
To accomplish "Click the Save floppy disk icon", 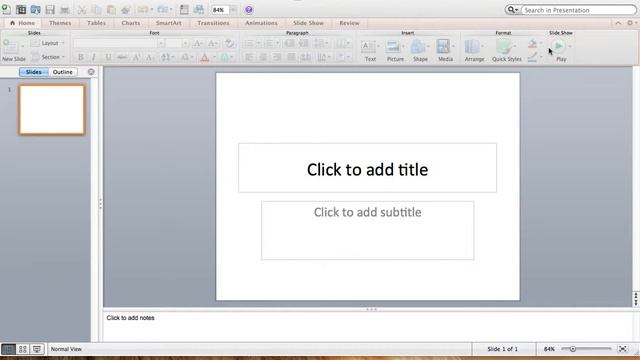I will (x=50, y=9).
